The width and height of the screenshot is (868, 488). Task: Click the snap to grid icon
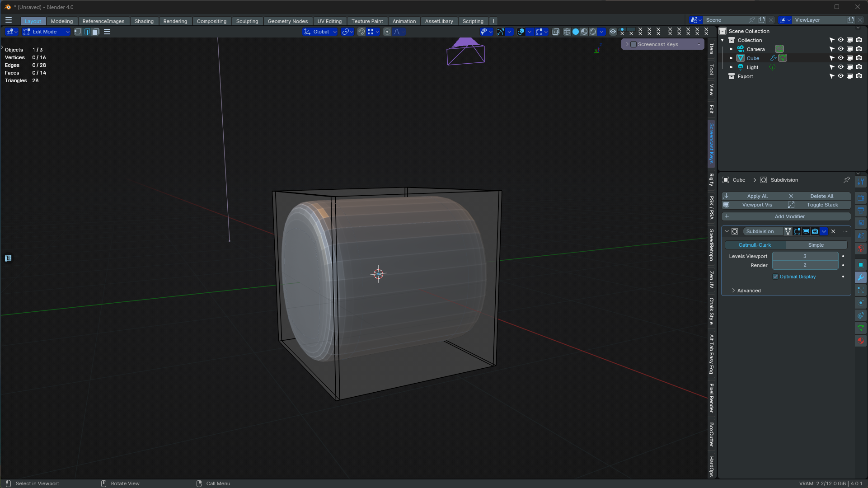(371, 32)
